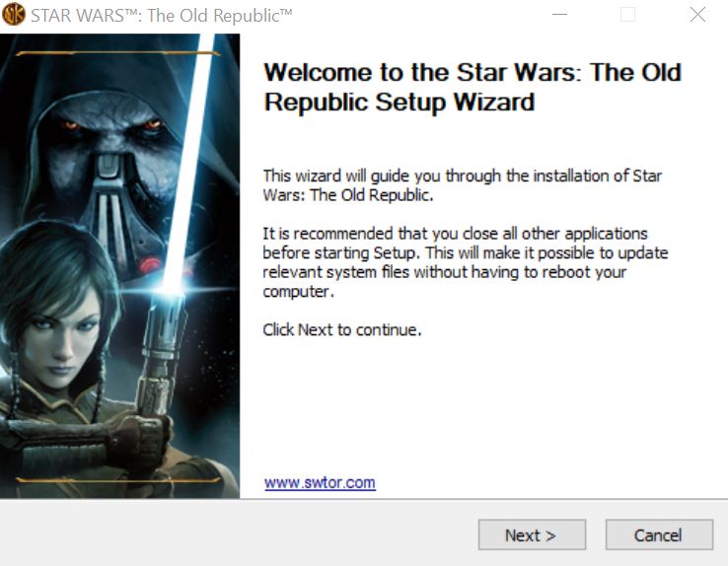Image resolution: width=728 pixels, height=566 pixels.
Task: Click the grayed-out maximize window icon
Action: pyautogui.click(x=627, y=15)
